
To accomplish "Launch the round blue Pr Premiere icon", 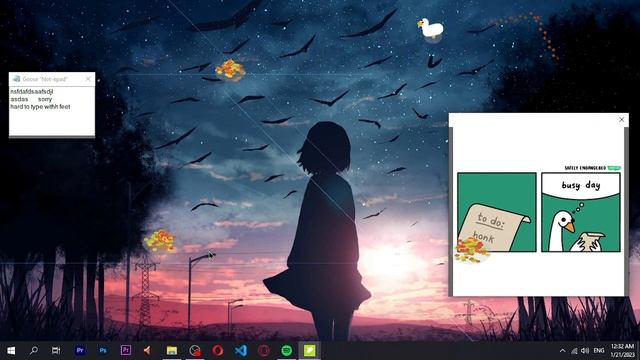I will pyautogui.click(x=80, y=350).
